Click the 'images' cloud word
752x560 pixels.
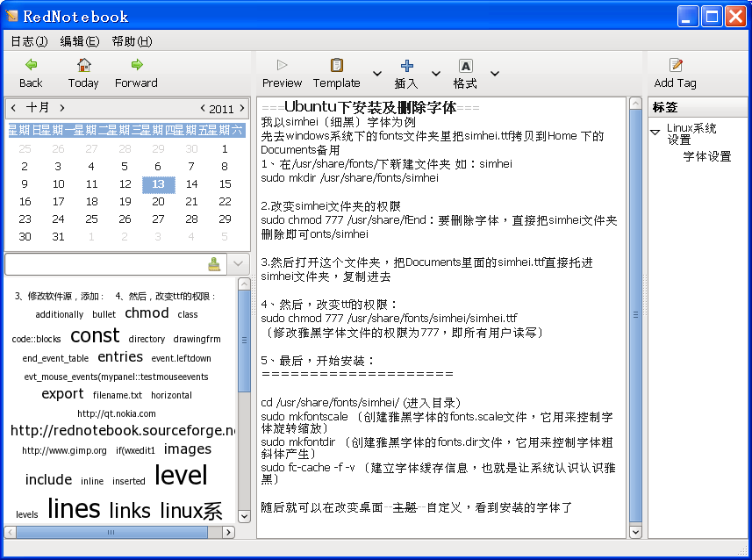pyautogui.click(x=188, y=449)
